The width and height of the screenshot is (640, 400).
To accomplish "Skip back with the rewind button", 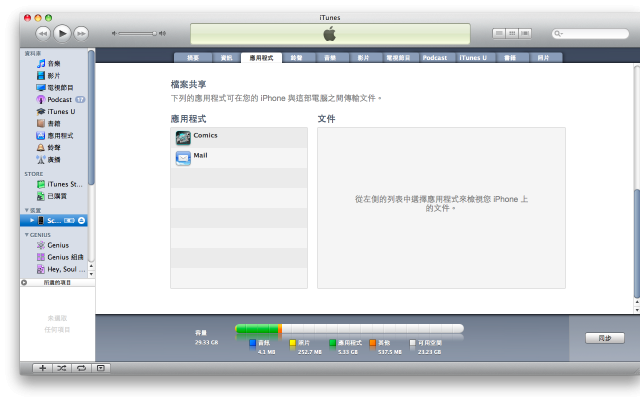I will click(x=43, y=33).
